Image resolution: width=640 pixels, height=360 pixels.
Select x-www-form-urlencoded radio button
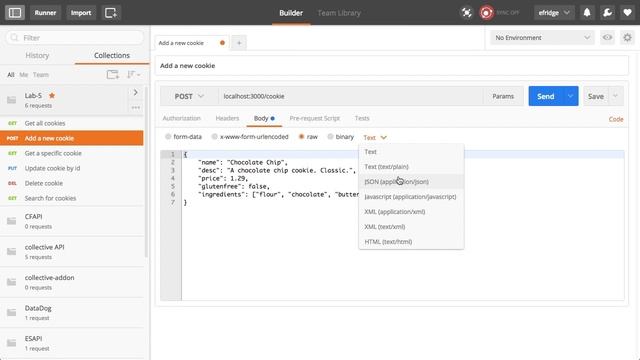click(x=214, y=137)
